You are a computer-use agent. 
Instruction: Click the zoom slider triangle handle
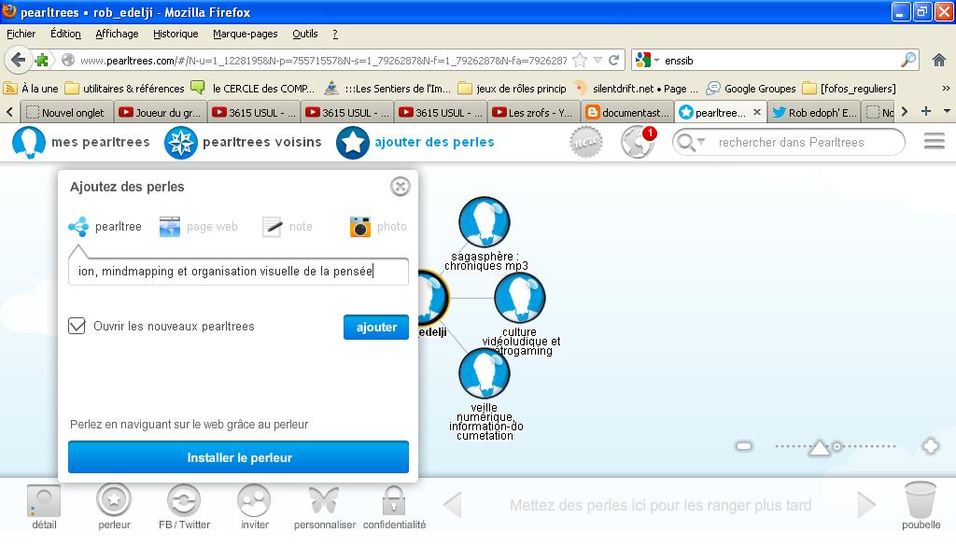(x=820, y=448)
